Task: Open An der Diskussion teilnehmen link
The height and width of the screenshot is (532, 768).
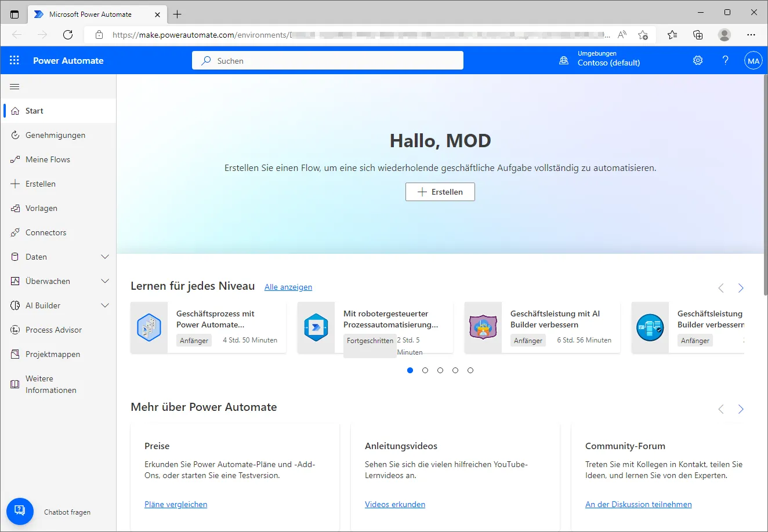Action: coord(639,504)
